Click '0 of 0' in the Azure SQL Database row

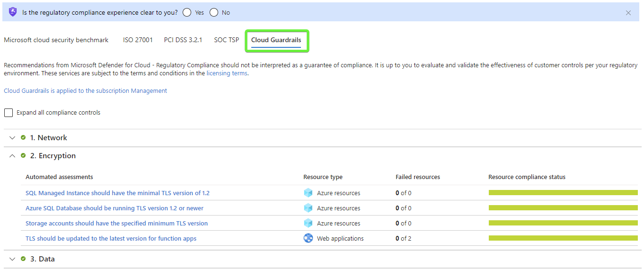tap(404, 208)
